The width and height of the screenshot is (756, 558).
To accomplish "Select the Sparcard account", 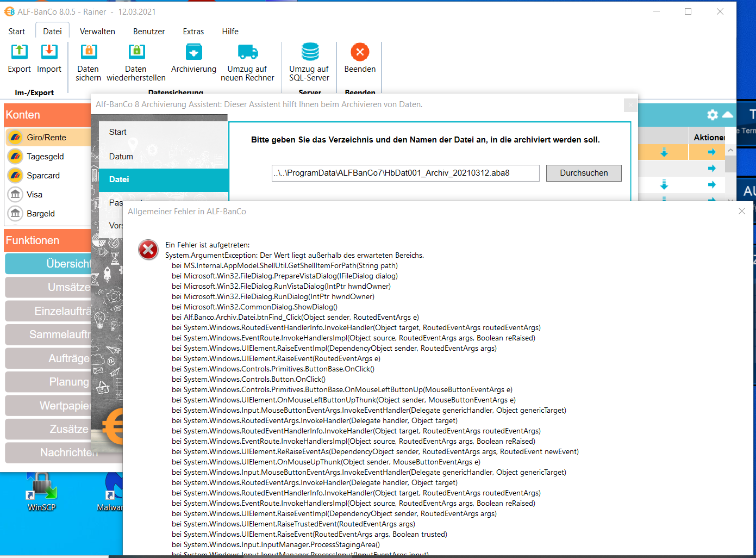I will click(48, 176).
